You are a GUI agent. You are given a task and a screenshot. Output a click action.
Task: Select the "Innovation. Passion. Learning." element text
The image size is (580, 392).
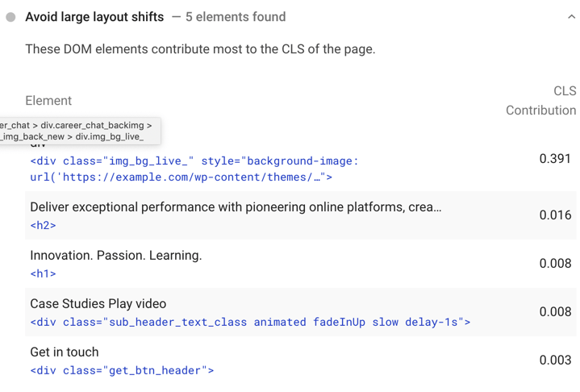pyautogui.click(x=116, y=256)
